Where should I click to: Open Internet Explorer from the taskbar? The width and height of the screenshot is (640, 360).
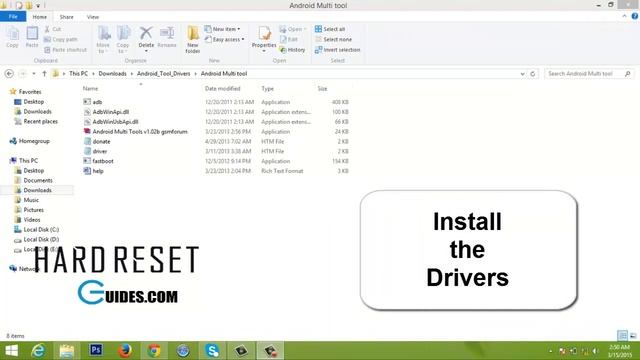coord(38,350)
